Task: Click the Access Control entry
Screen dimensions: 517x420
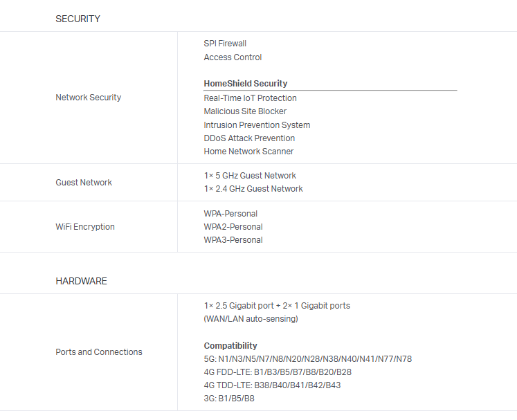Action: pyautogui.click(x=233, y=57)
